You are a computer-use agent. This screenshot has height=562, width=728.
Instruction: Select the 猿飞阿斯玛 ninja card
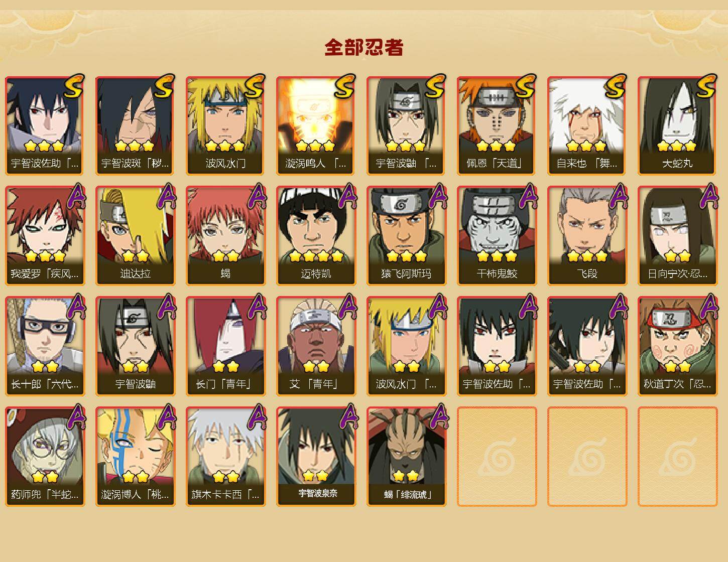click(x=406, y=236)
